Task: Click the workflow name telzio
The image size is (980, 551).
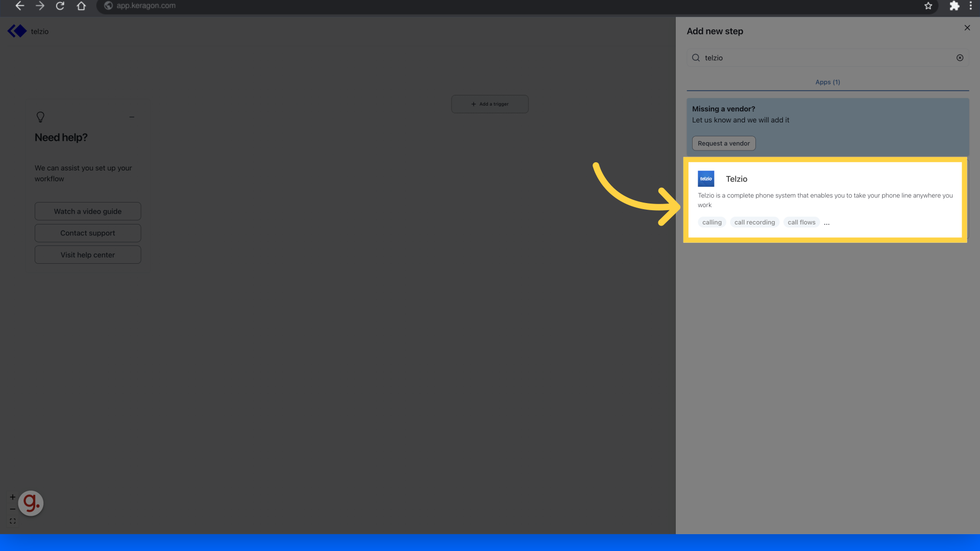Action: pyautogui.click(x=40, y=32)
